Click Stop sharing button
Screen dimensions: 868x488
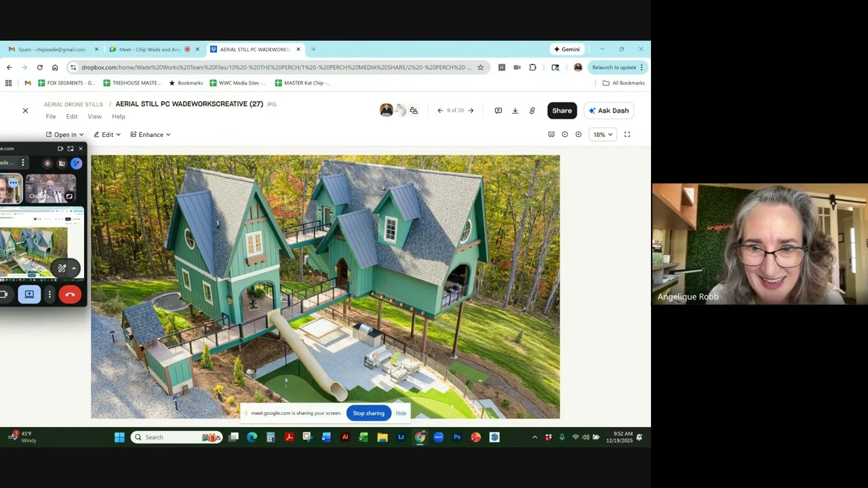coord(368,413)
